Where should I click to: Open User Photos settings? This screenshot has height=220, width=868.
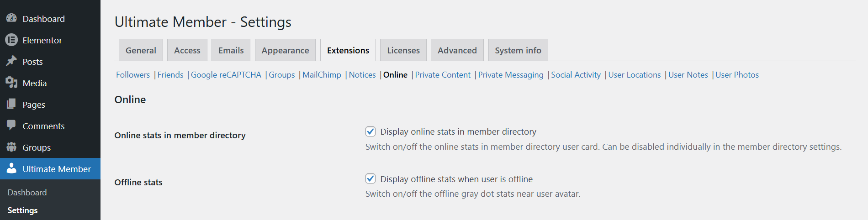pos(737,75)
